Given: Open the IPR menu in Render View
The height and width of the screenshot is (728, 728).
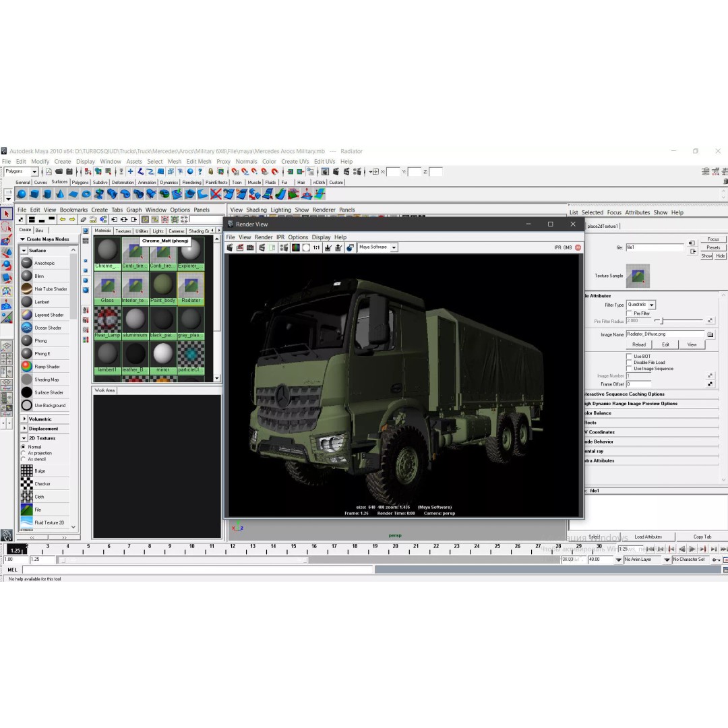Looking at the screenshot, I should click(x=280, y=237).
